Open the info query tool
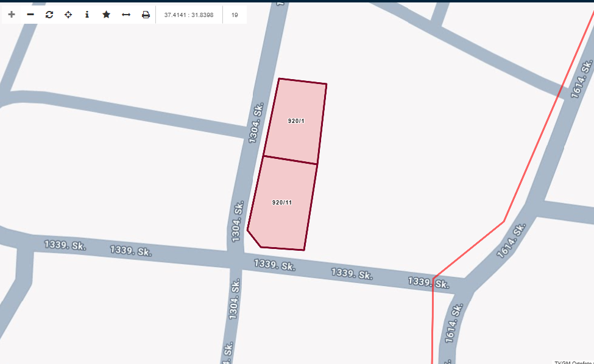 87,15
